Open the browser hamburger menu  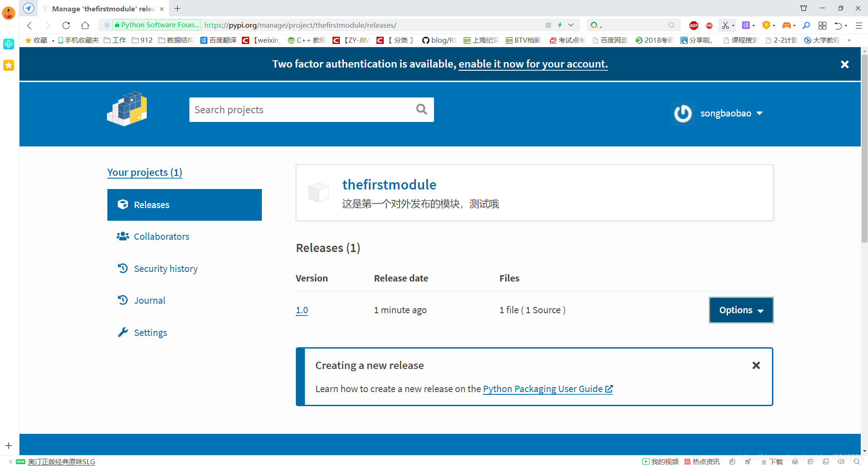[858, 25]
